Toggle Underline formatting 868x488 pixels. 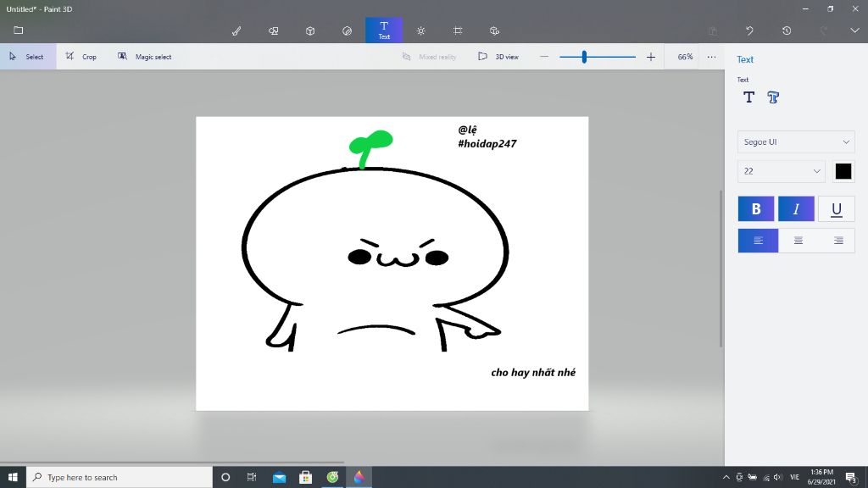click(x=837, y=208)
